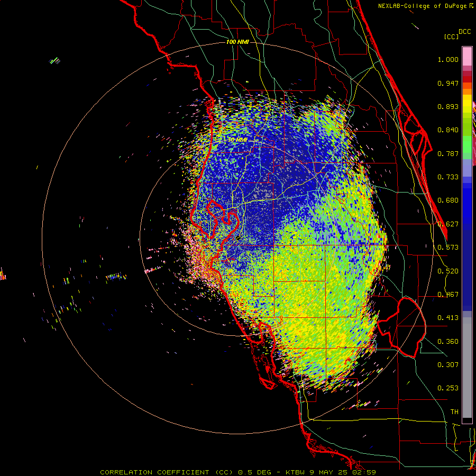
Task: Click the 0.307 value on the color scale
Action: tap(448, 365)
